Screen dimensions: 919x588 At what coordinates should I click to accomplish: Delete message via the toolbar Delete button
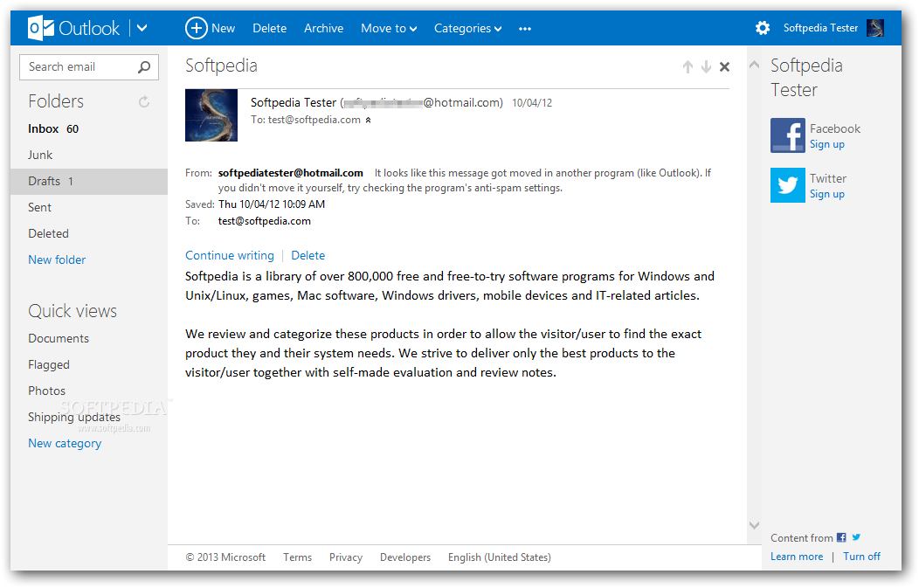[270, 28]
